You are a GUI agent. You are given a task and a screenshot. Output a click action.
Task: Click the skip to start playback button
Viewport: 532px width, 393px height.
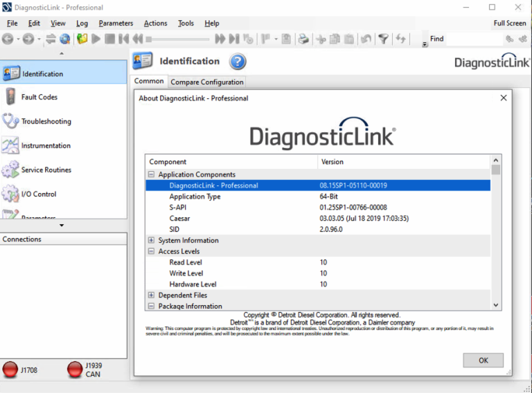click(124, 39)
